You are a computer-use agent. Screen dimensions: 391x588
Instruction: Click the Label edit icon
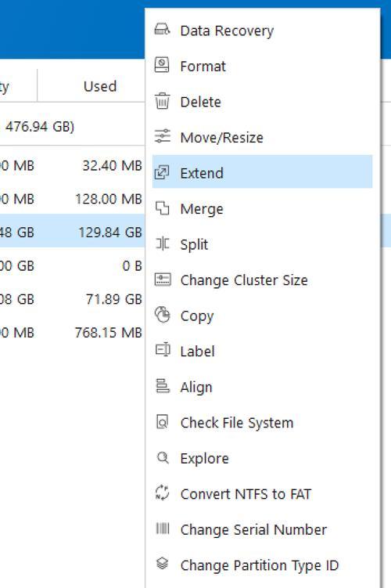coord(163,350)
